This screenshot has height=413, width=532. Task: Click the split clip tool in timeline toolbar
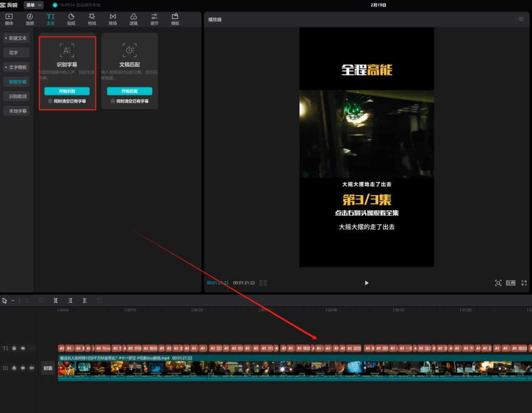coord(56,301)
